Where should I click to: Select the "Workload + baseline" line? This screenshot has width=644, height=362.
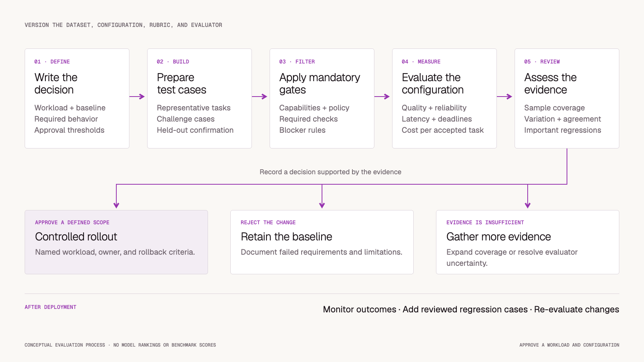click(x=70, y=108)
